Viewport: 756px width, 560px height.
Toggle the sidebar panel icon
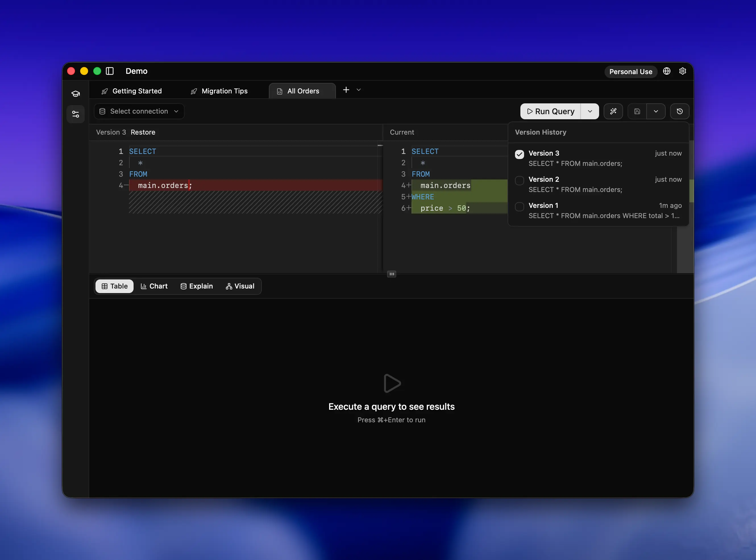click(x=109, y=71)
